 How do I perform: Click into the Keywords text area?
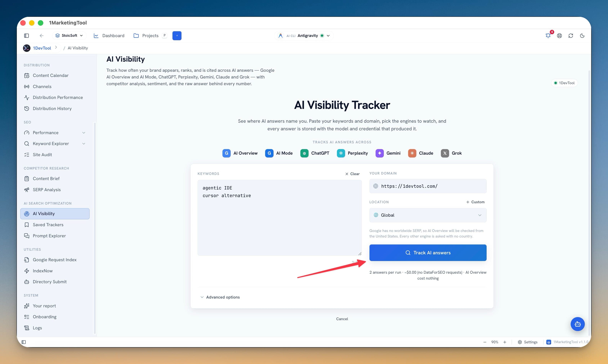tap(279, 218)
